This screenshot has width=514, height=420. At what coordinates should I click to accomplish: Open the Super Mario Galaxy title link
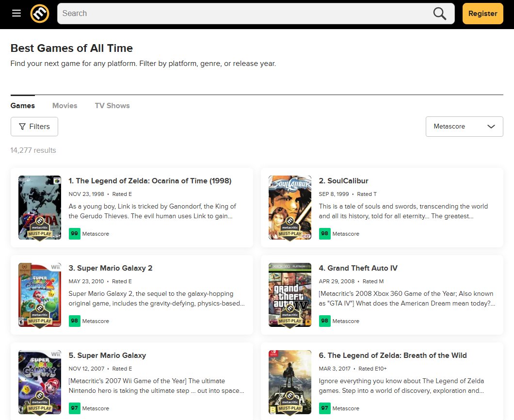point(107,355)
